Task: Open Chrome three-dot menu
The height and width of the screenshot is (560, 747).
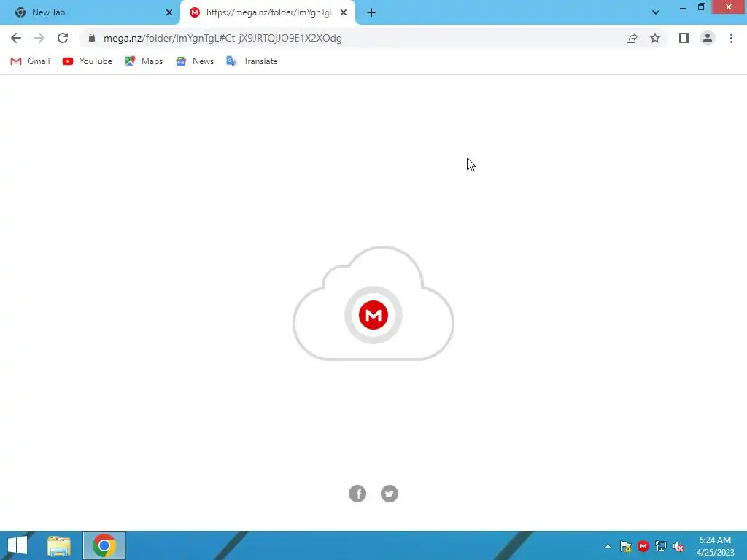Action: point(731,38)
